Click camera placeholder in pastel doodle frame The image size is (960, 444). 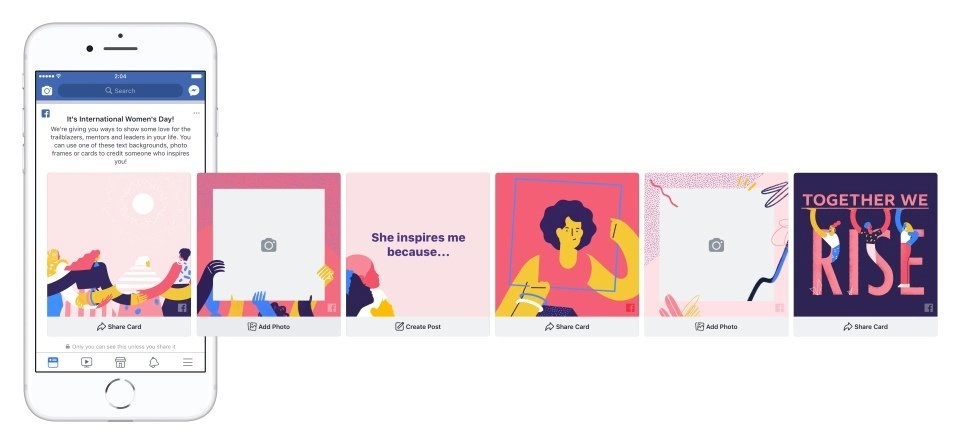point(716,246)
